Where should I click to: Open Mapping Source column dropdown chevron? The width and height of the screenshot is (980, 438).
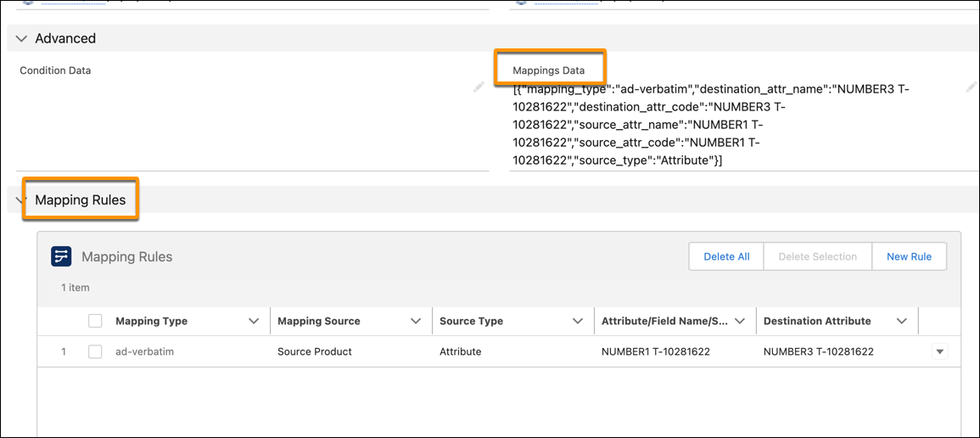(x=416, y=321)
